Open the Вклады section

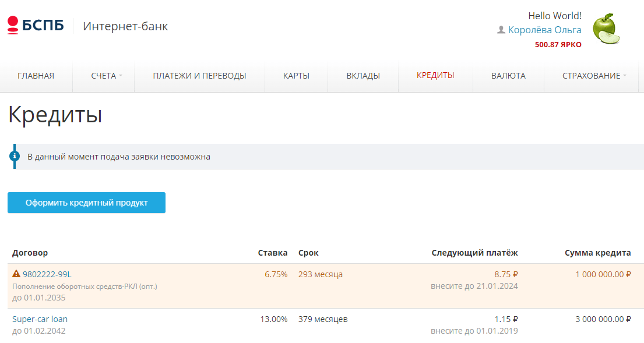pos(363,76)
